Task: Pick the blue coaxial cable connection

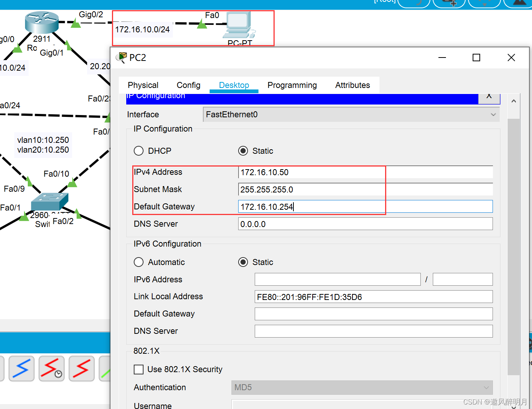Action: [x=21, y=368]
